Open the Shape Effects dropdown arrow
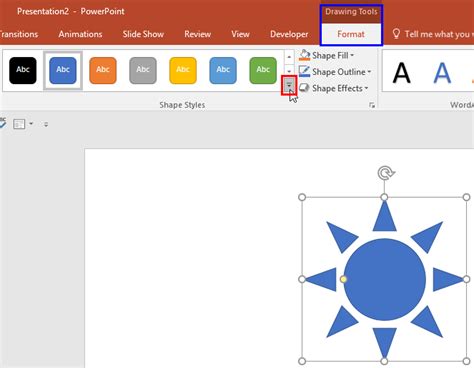 (x=366, y=88)
